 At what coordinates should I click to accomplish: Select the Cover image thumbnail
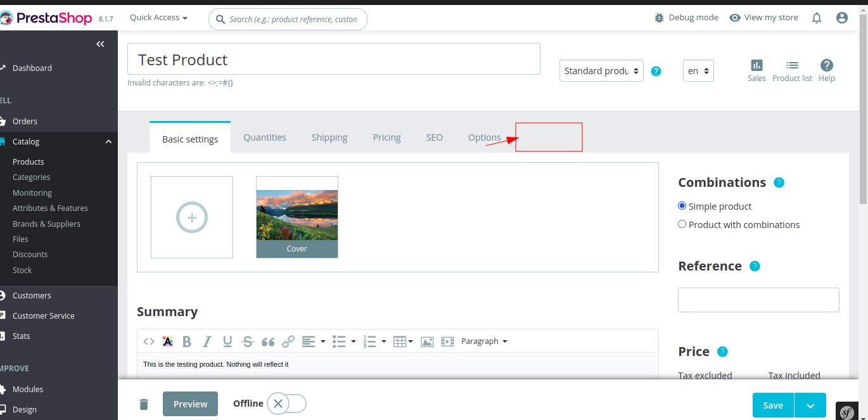pos(297,217)
